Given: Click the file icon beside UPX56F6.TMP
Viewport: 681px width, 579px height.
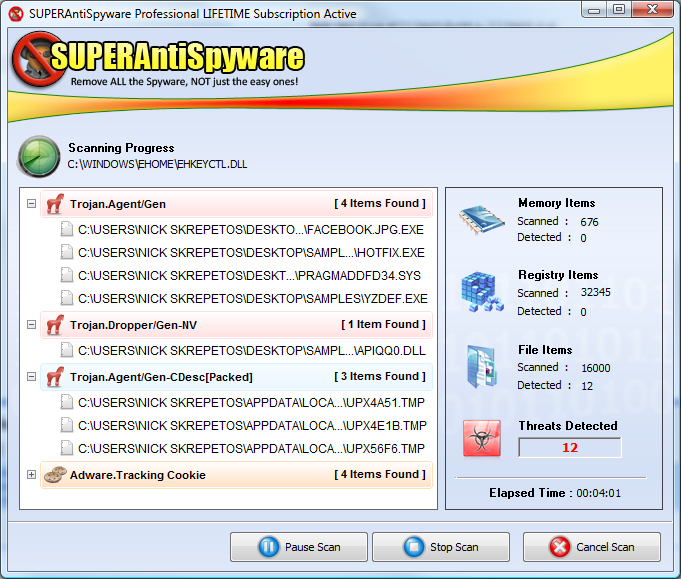Looking at the screenshot, I should click(x=67, y=448).
